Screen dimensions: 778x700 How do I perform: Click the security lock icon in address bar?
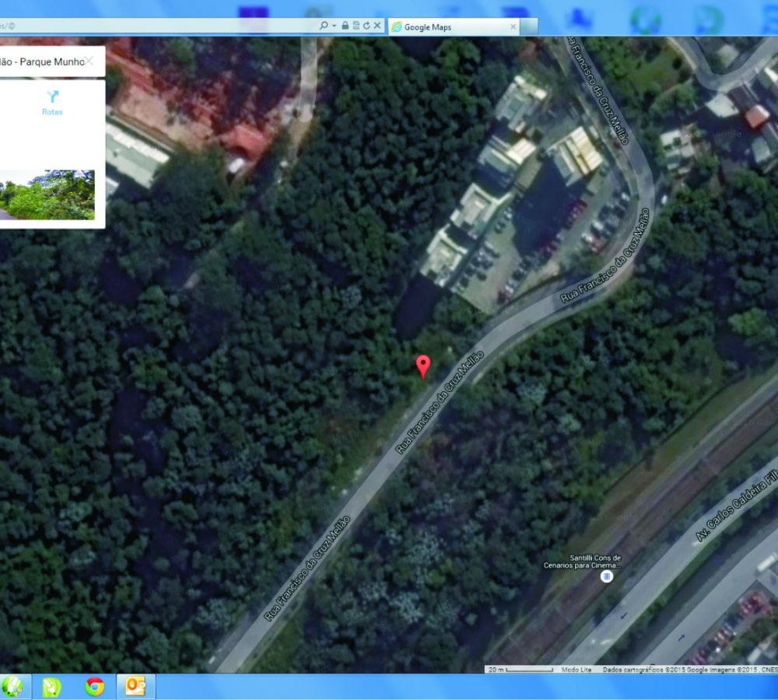(345, 26)
